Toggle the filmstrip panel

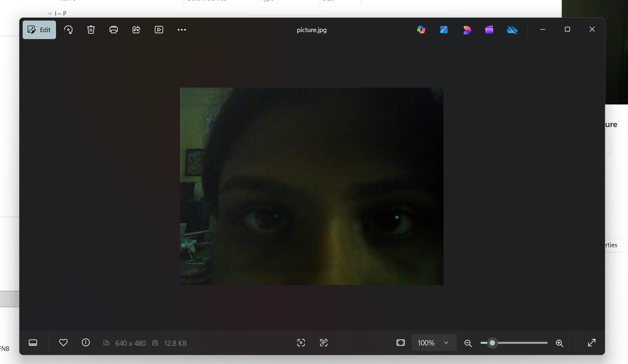[33, 343]
